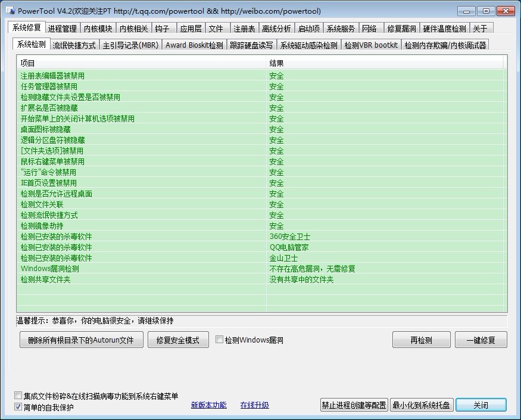Switch to Award Bioskit检测 sub-tab
Viewport: 521px width, 420px height.
(x=194, y=45)
